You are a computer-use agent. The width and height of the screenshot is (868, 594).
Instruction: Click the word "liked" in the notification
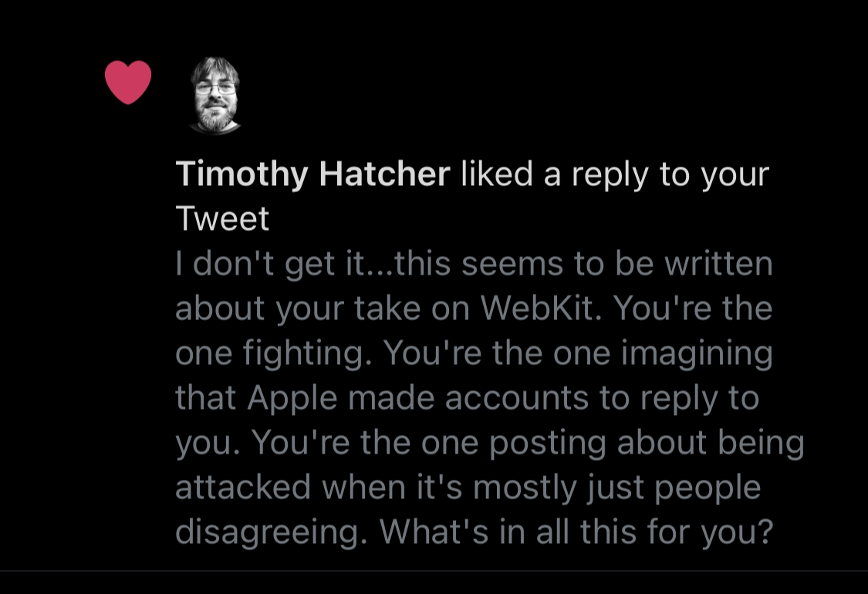tap(496, 175)
